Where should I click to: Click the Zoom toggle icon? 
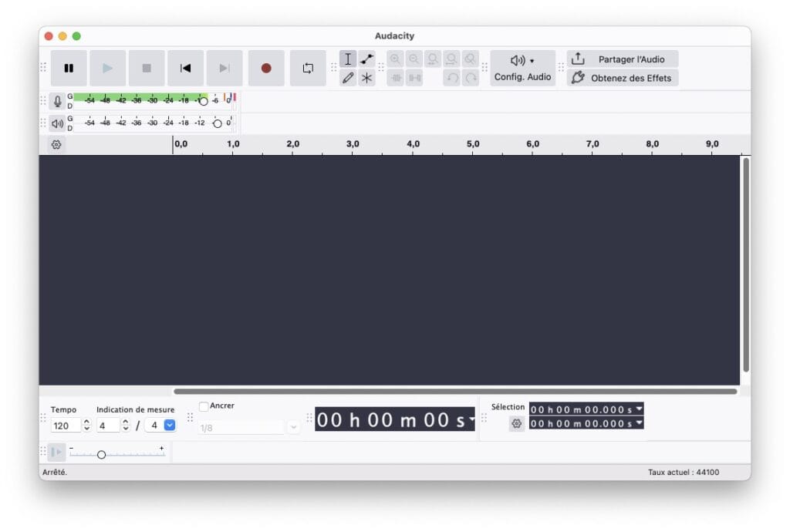pos(470,59)
